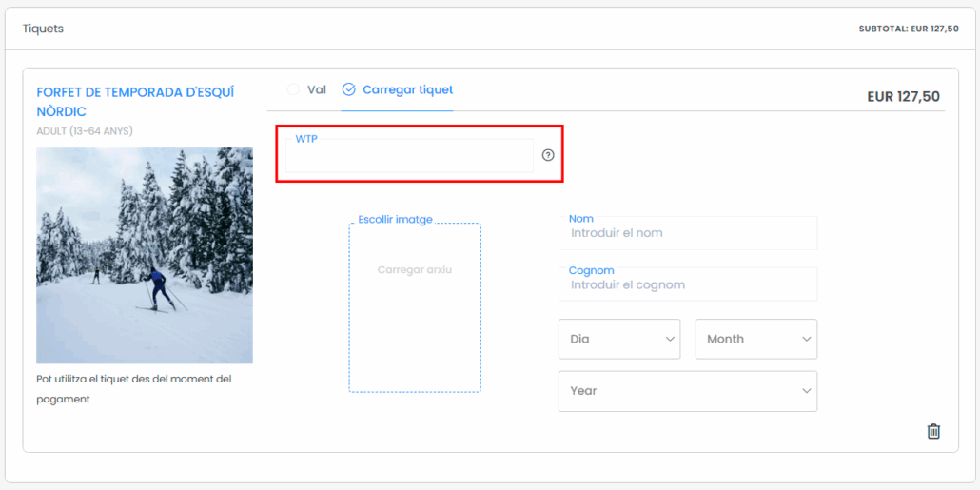Focus the Nom text field
This screenshot has width=980, height=490.
point(687,233)
